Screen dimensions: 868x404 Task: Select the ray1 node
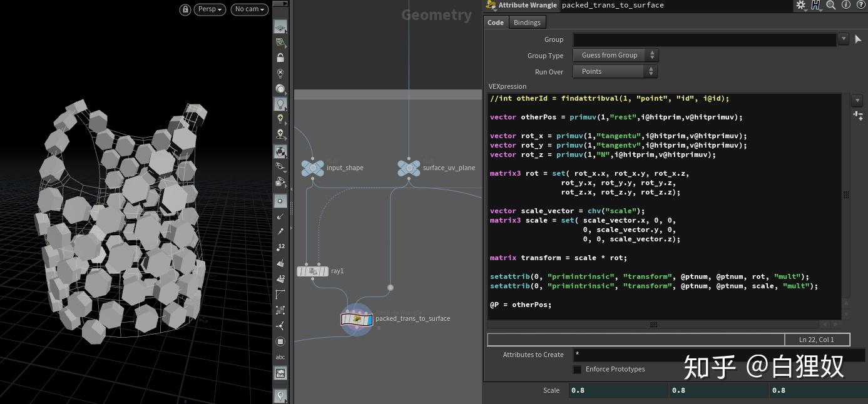tap(312, 271)
